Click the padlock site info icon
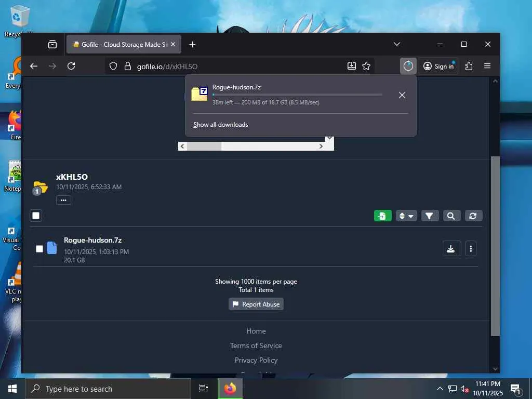The height and width of the screenshot is (399, 532). 128,66
